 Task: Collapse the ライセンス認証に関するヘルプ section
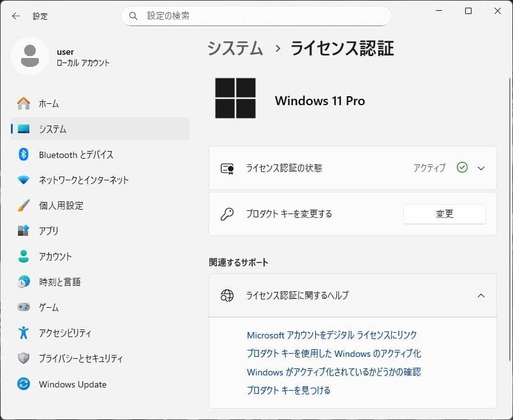[x=481, y=296]
